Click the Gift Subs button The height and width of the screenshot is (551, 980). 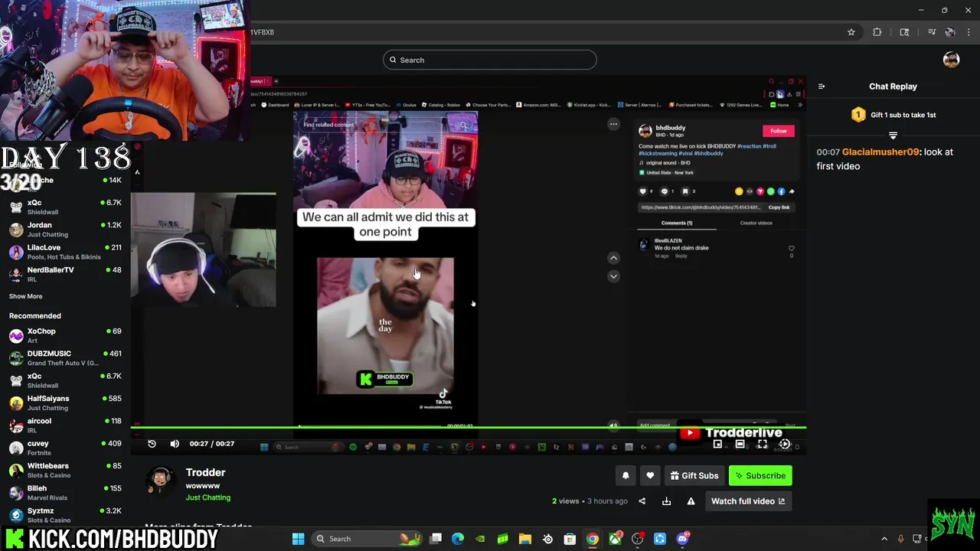pos(694,475)
